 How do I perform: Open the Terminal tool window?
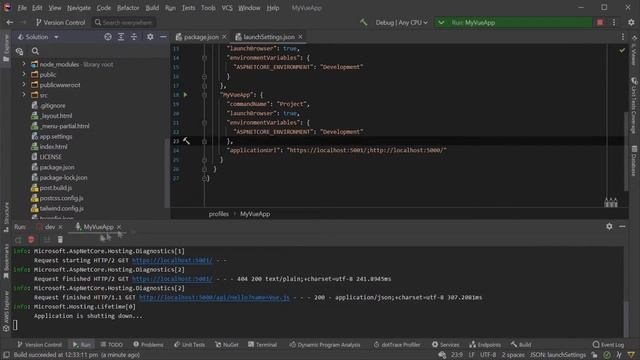(262, 344)
